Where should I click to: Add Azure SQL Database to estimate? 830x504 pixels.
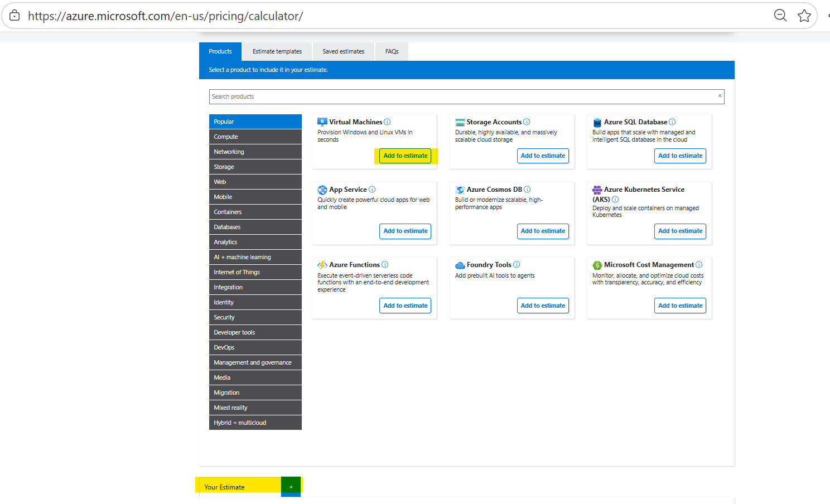pyautogui.click(x=680, y=156)
